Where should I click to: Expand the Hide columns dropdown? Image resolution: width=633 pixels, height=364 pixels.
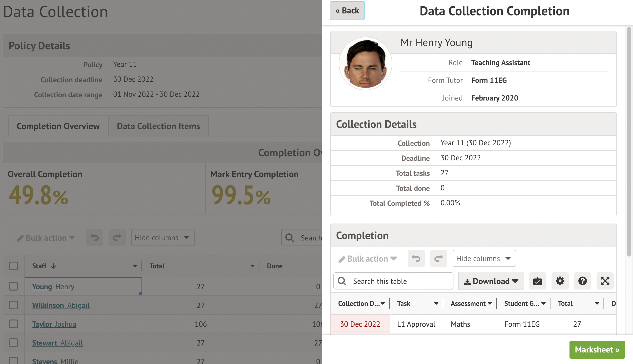tap(484, 258)
